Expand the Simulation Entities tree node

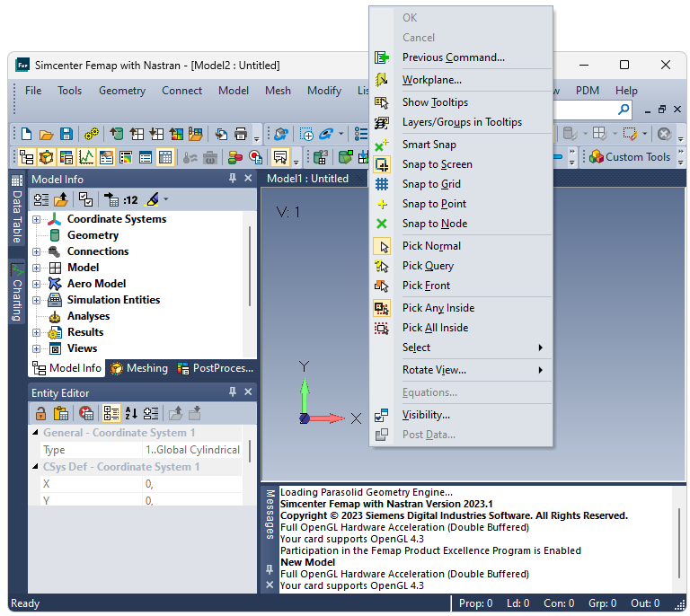coord(37,300)
